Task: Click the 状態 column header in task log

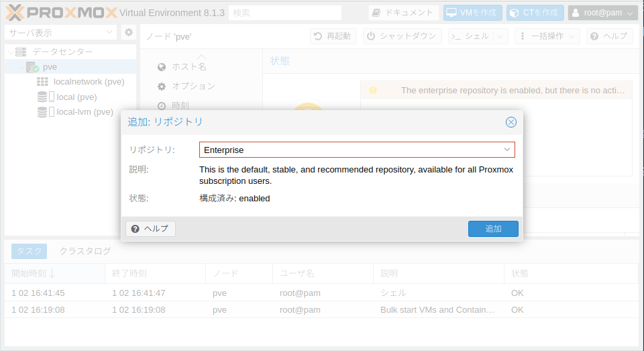Action: [x=572, y=273]
